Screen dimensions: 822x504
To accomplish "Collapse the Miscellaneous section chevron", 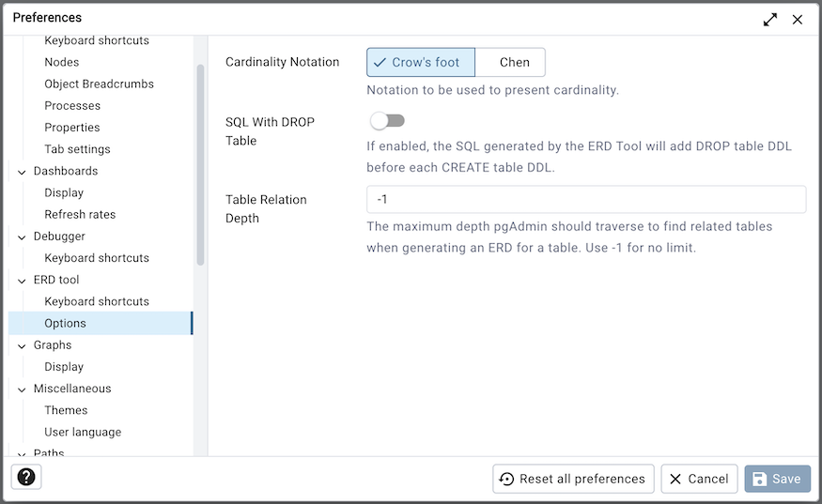I will tap(22, 389).
